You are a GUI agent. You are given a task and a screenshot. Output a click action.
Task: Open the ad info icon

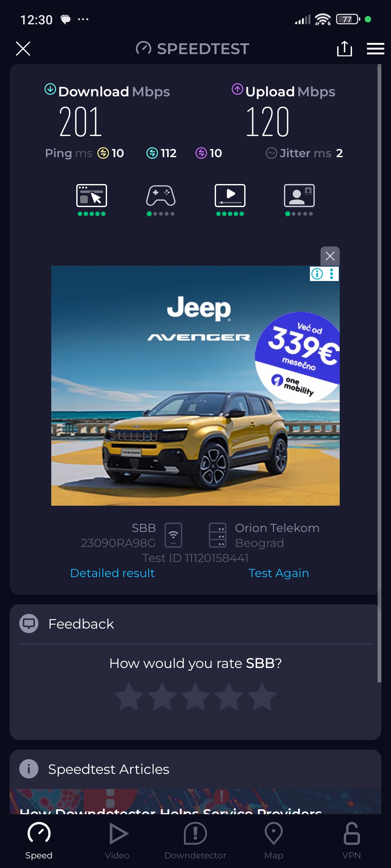tap(317, 274)
